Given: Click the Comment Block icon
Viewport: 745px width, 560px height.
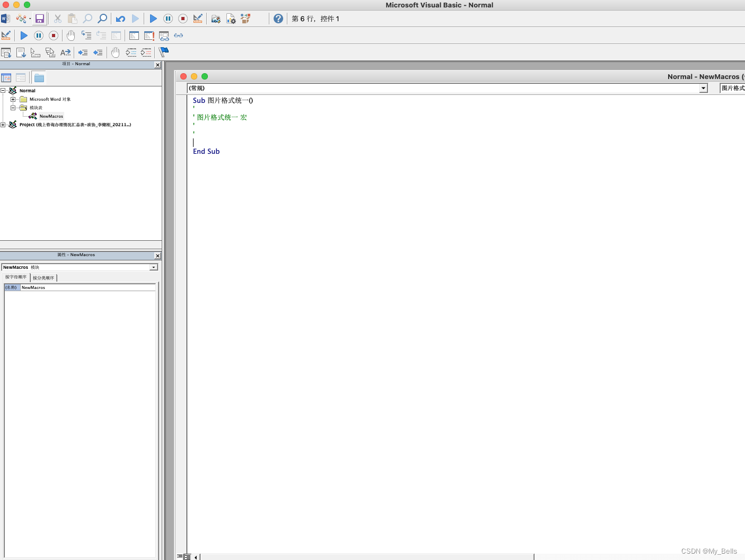Looking at the screenshot, I should (131, 52).
